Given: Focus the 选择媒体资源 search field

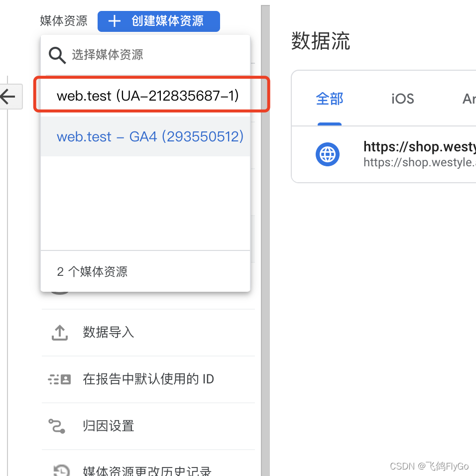Looking at the screenshot, I should [x=145, y=55].
